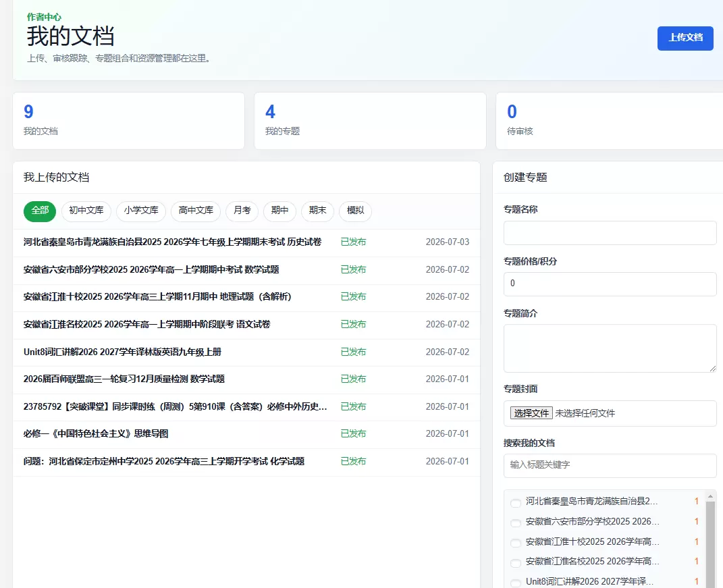Filter documents by 期中
The width and height of the screenshot is (723, 588).
coord(280,211)
